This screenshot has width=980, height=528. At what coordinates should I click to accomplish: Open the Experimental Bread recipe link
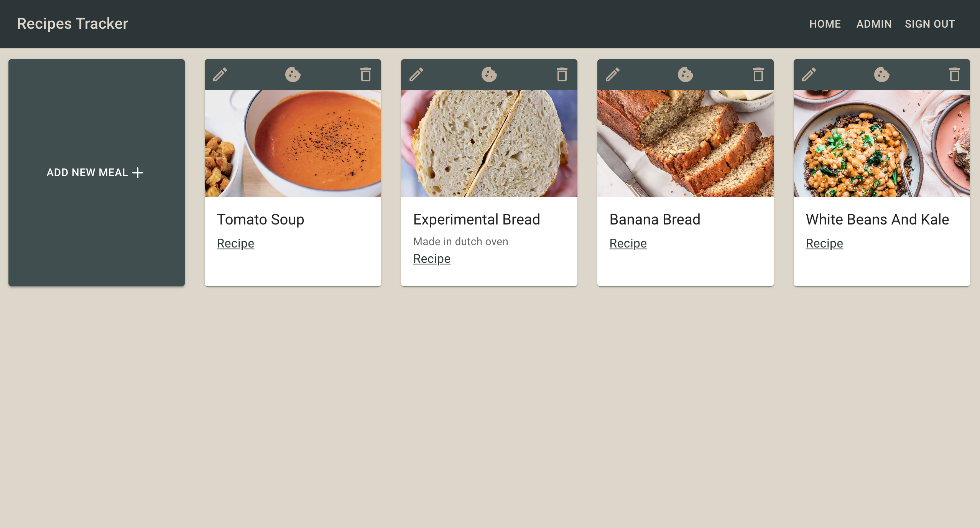[431, 259]
